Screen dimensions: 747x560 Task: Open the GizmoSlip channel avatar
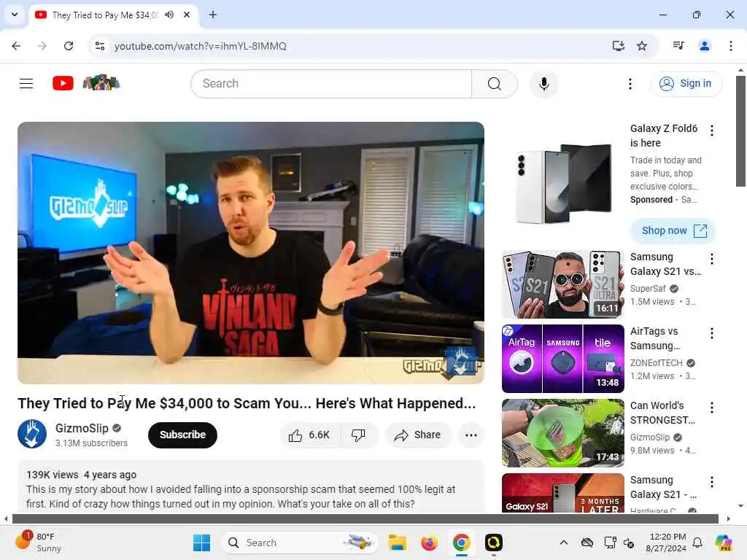(x=32, y=434)
